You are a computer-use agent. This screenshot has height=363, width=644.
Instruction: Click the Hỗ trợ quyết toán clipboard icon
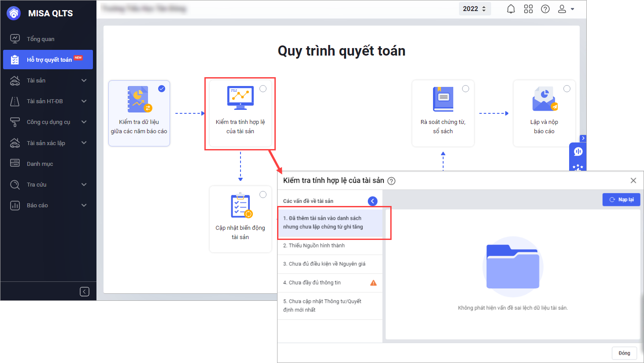coord(15,60)
